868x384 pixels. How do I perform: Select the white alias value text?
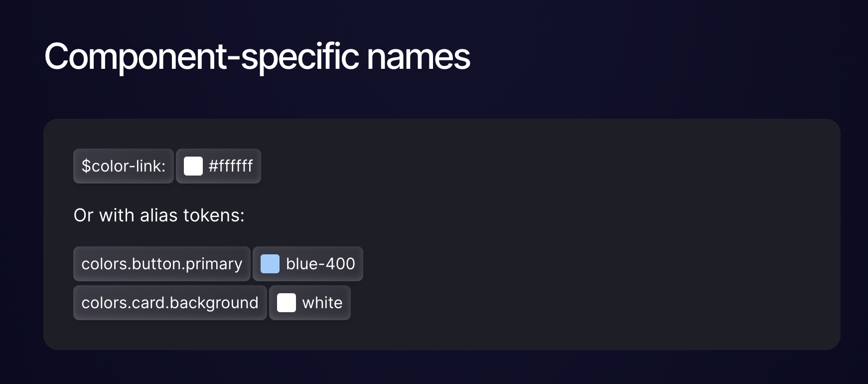pyautogui.click(x=322, y=303)
